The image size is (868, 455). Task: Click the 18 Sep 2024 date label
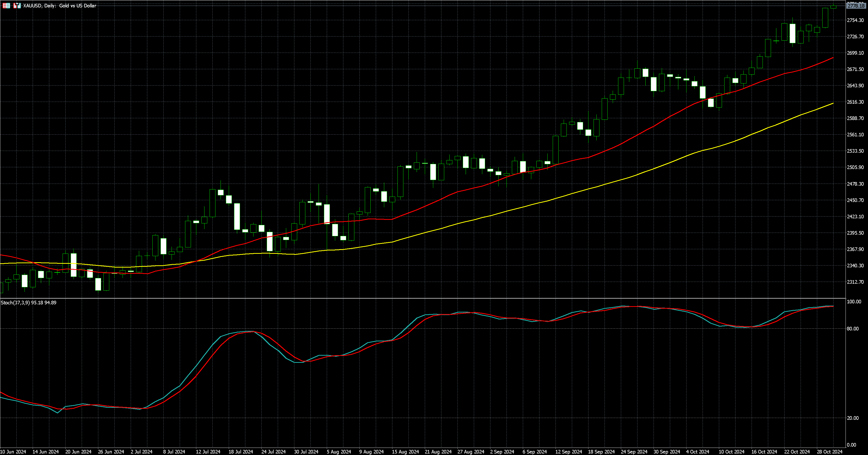click(601, 452)
